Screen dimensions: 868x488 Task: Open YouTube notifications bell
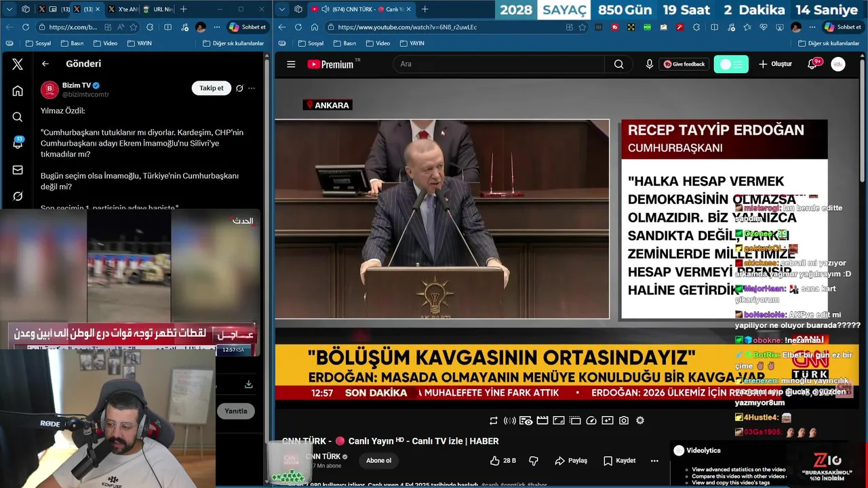tap(812, 64)
